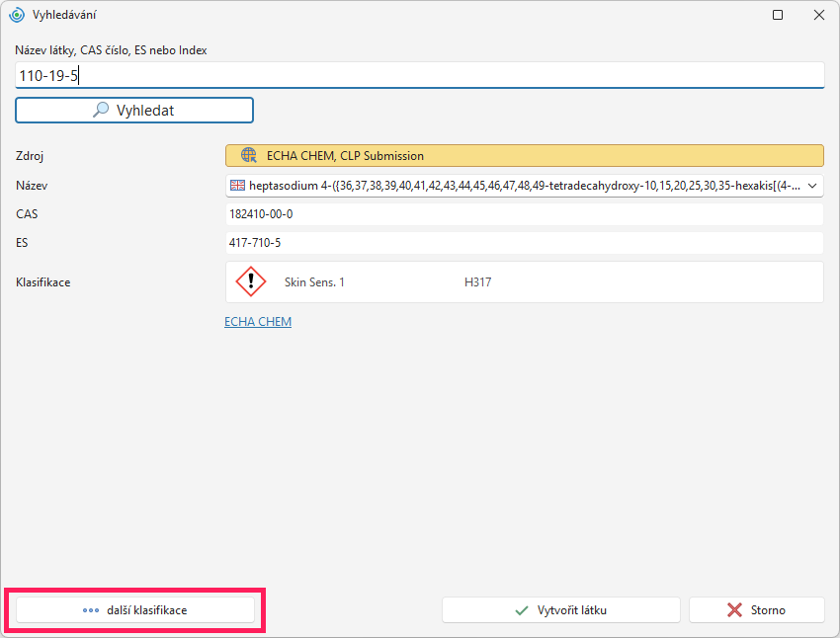Image resolution: width=840 pixels, height=638 pixels.
Task: Click the Vyhledat search button
Action: [x=134, y=111]
